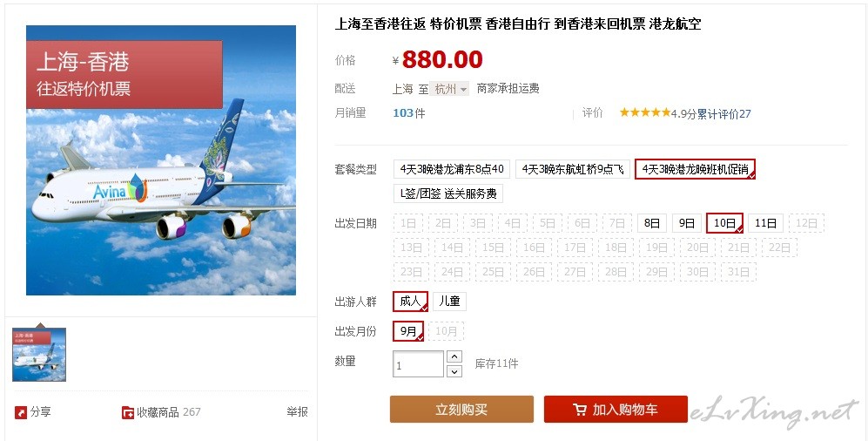The height and width of the screenshot is (441, 868).
Task: Select the small airplane product thumbnail
Action: pyautogui.click(x=39, y=355)
